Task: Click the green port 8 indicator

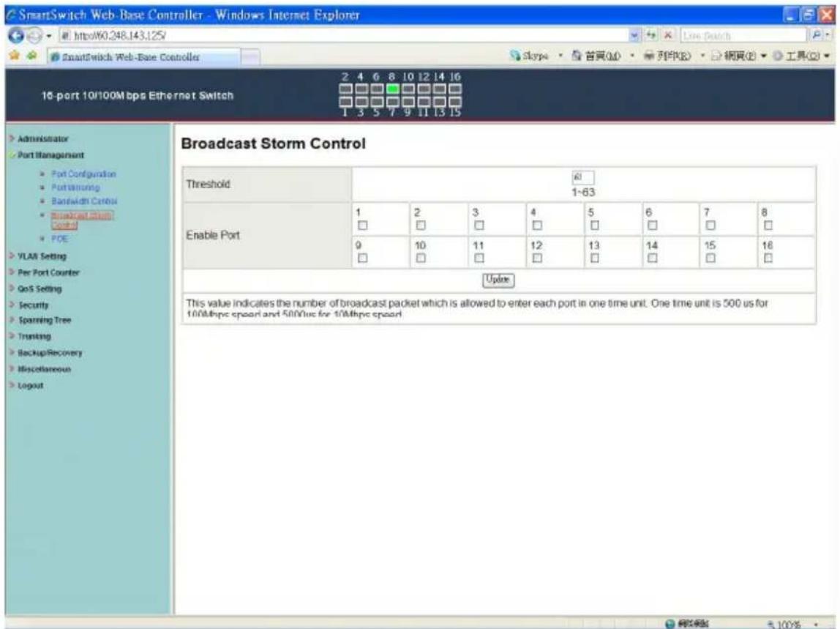Action: (x=393, y=89)
